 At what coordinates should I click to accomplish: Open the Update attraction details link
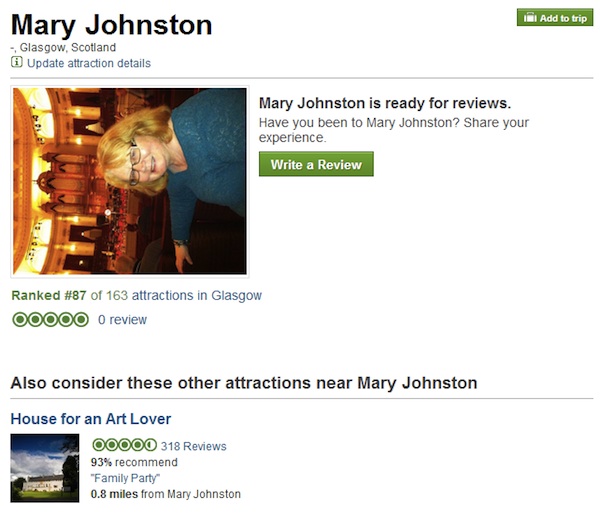pyautogui.click(x=89, y=63)
